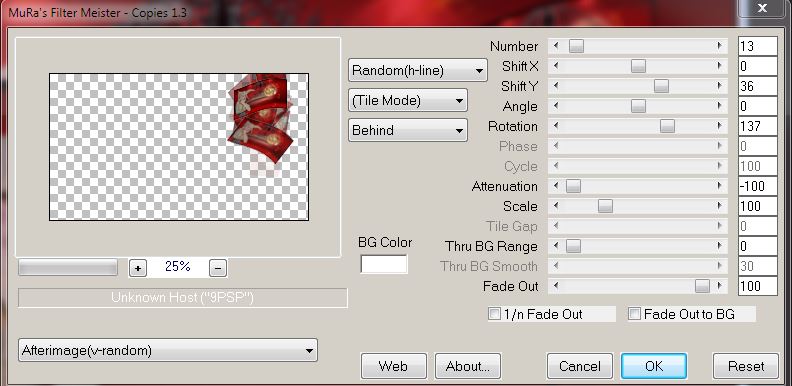
Task: Open the Behind dropdown
Action: [x=408, y=130]
